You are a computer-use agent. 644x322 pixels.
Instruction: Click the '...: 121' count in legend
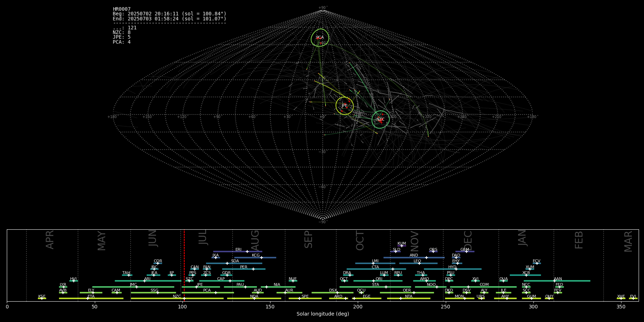[125, 28]
